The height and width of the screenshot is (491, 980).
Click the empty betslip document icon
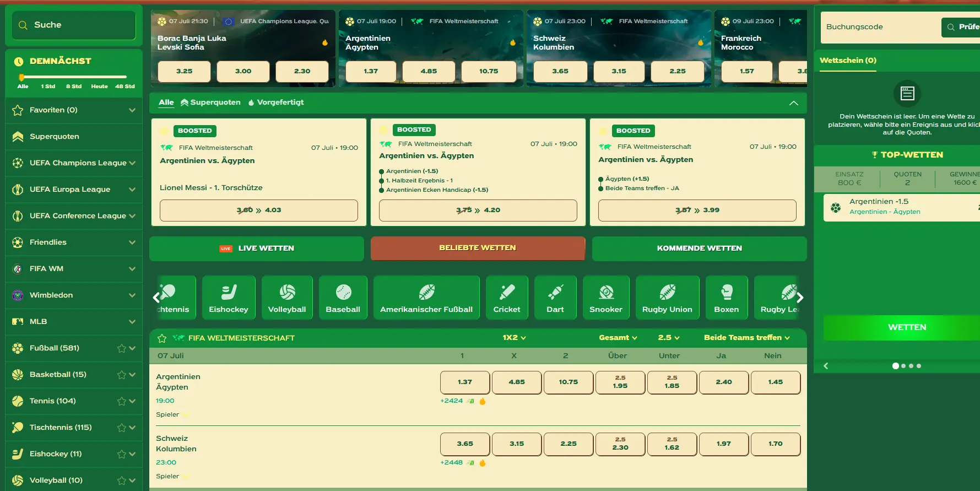[907, 94]
